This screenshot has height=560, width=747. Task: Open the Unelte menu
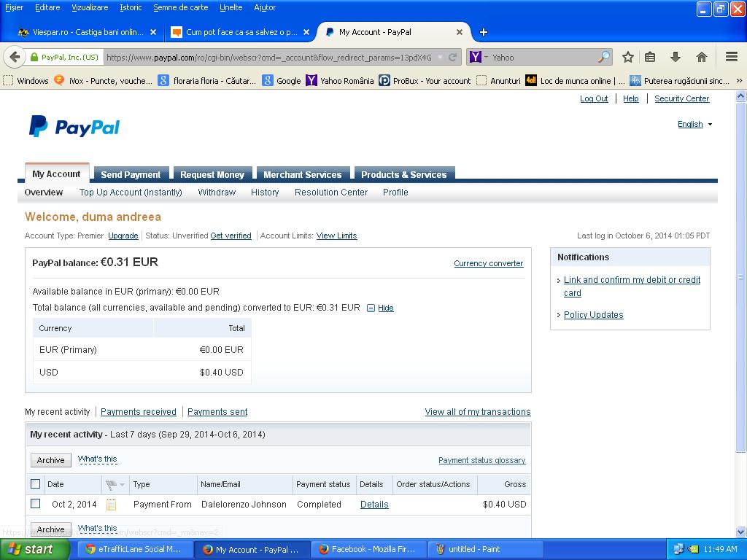pyautogui.click(x=231, y=7)
